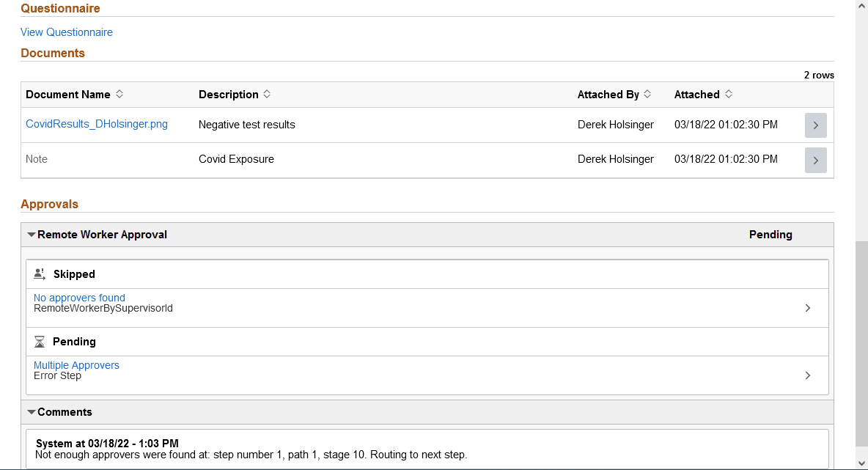Image resolution: width=868 pixels, height=470 pixels.
Task: Click the Pending status label in approval header
Action: pyautogui.click(x=770, y=234)
